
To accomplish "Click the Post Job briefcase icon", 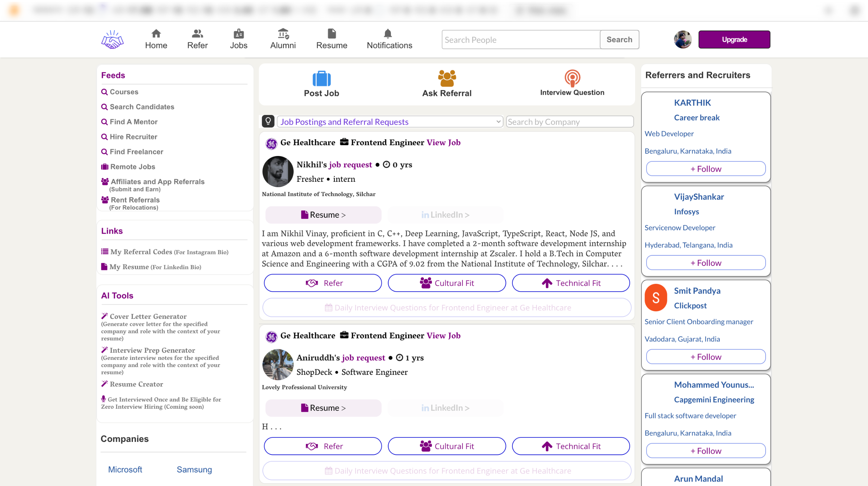I will point(321,79).
